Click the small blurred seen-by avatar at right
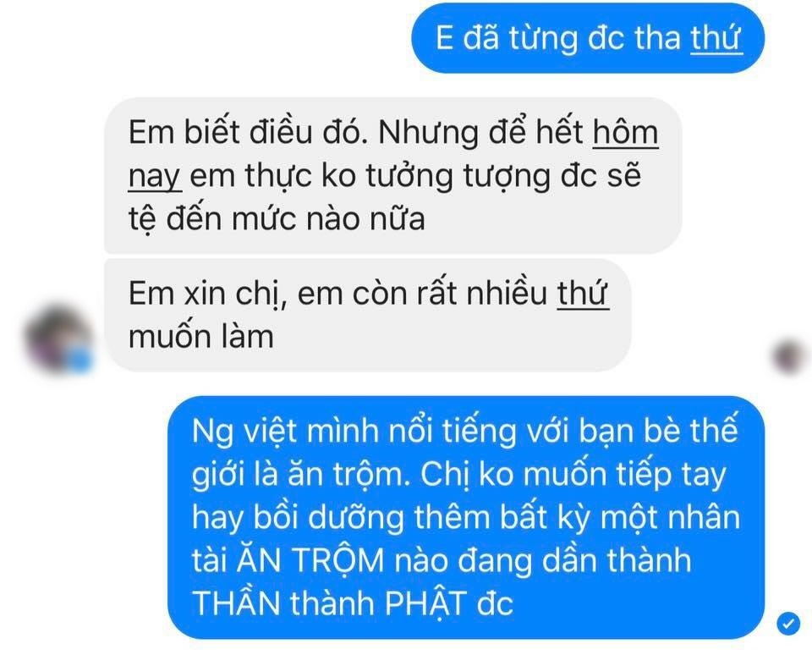This screenshot has height=655, width=812. tap(791, 356)
